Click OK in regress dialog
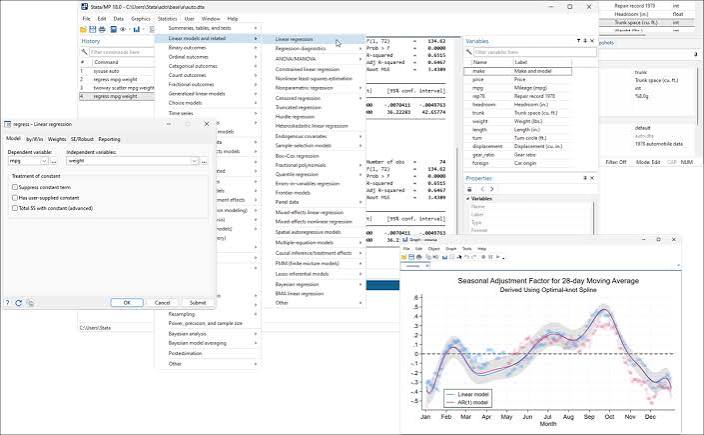 pos(127,303)
